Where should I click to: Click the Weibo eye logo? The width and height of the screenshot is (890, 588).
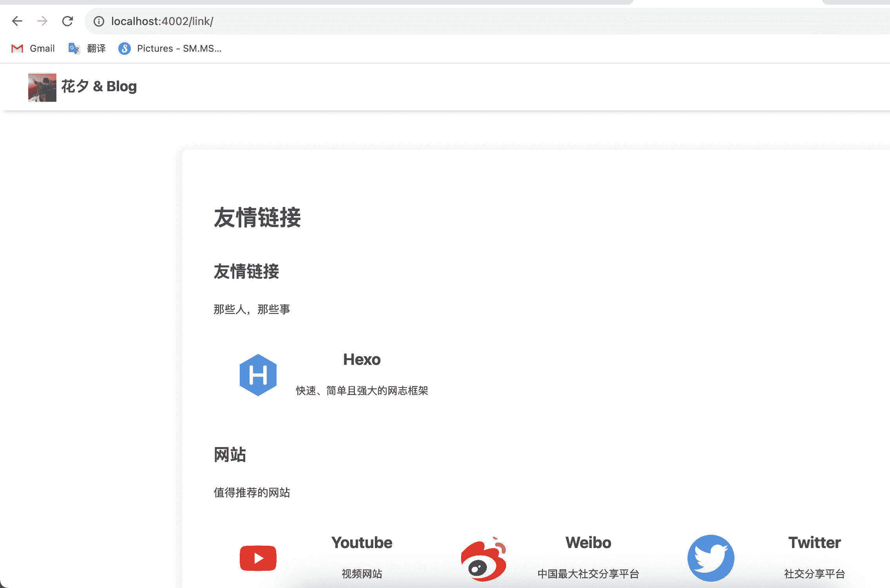point(484,559)
